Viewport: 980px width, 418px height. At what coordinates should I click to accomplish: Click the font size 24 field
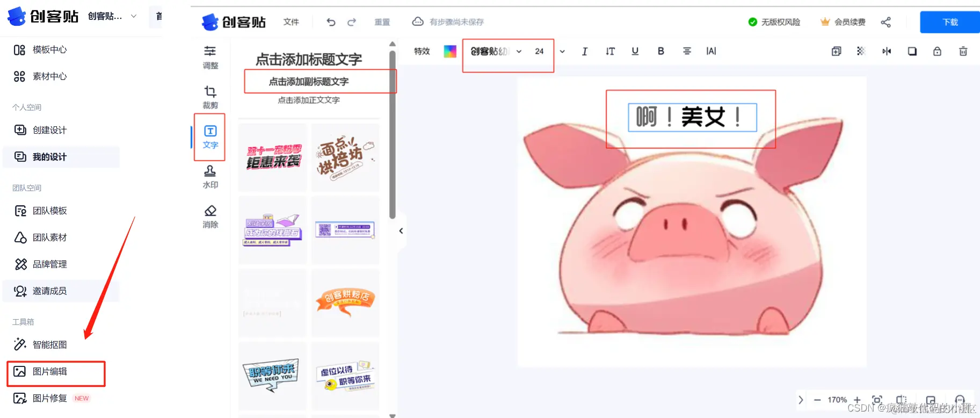point(539,52)
